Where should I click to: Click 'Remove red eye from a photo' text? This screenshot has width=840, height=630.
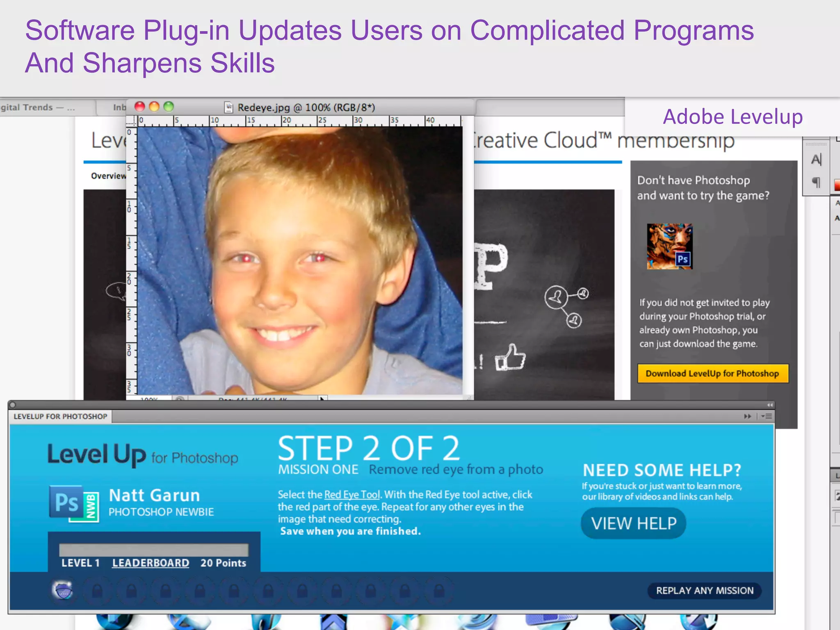coord(456,469)
